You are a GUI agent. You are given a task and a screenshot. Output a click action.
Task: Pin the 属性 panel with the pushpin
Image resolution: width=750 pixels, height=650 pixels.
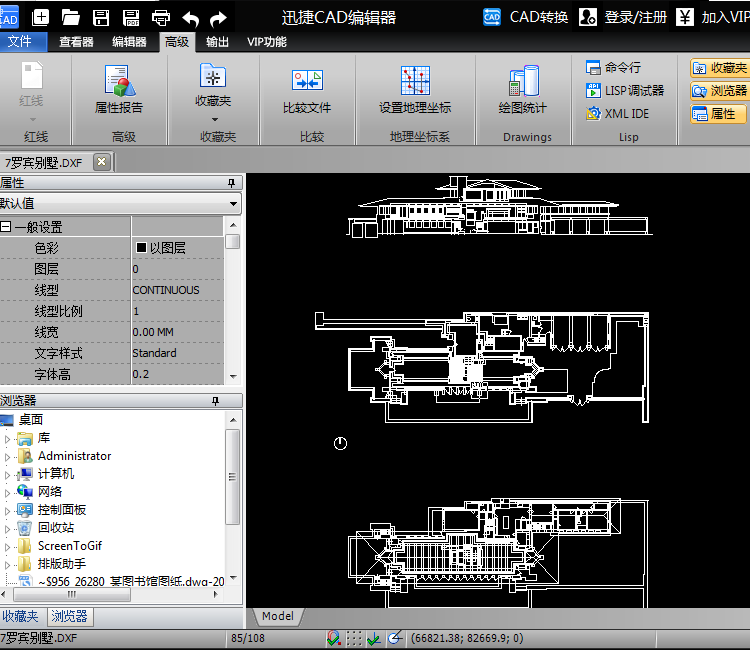point(232,183)
